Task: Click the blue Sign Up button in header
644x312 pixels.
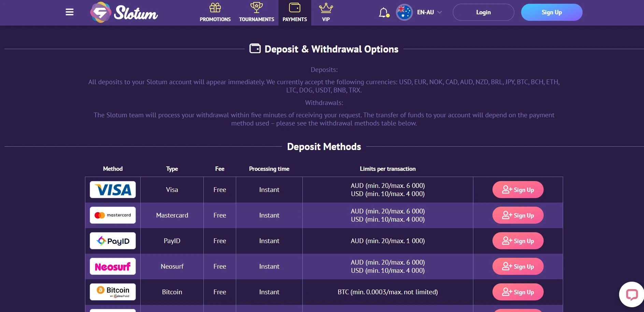Action: pyautogui.click(x=552, y=12)
